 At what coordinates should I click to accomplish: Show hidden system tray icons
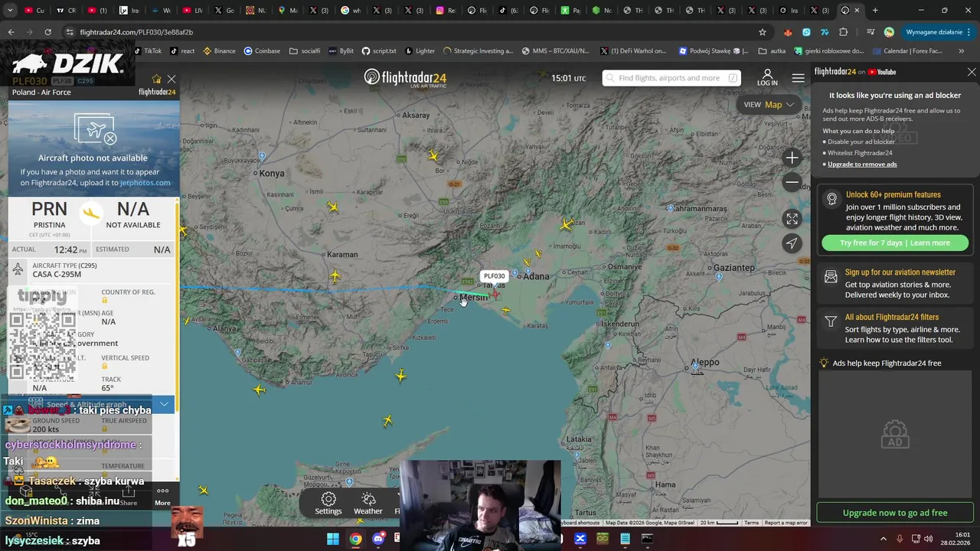pos(883,539)
